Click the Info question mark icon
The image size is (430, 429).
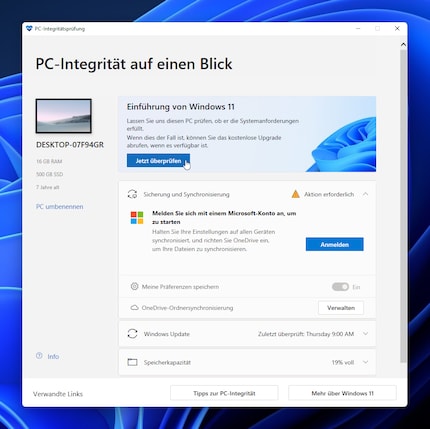[x=39, y=356]
